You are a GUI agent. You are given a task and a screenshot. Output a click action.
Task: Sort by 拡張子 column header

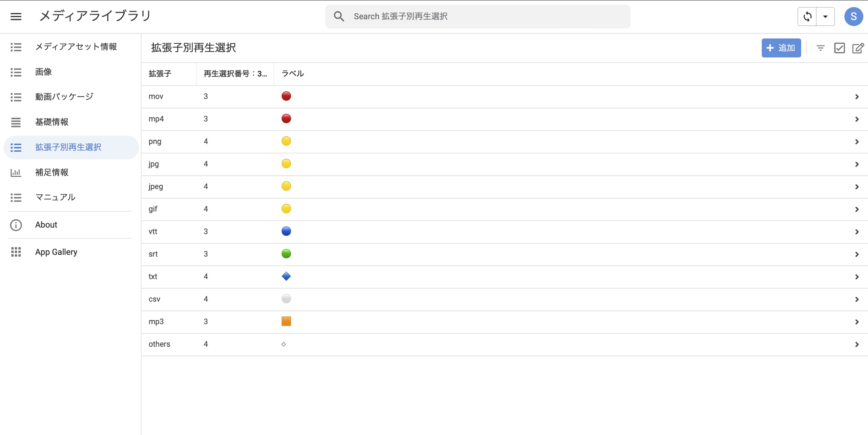pos(160,73)
